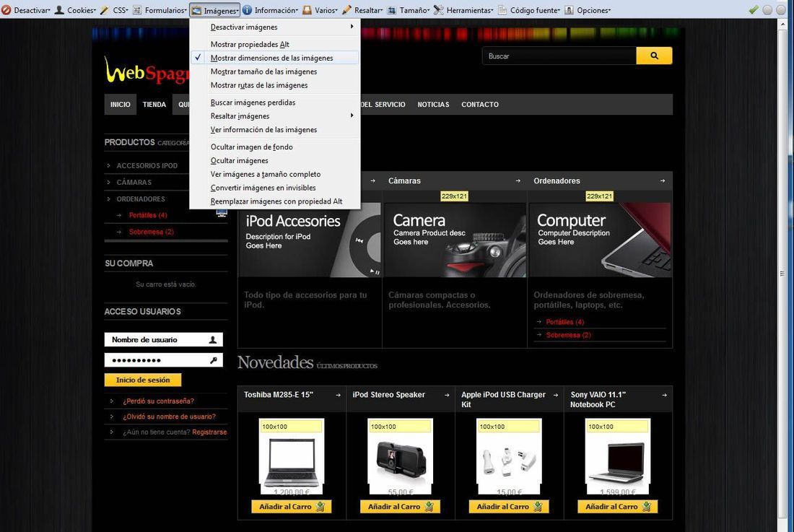Expand Desactivar imágenes submenu

[x=275, y=27]
